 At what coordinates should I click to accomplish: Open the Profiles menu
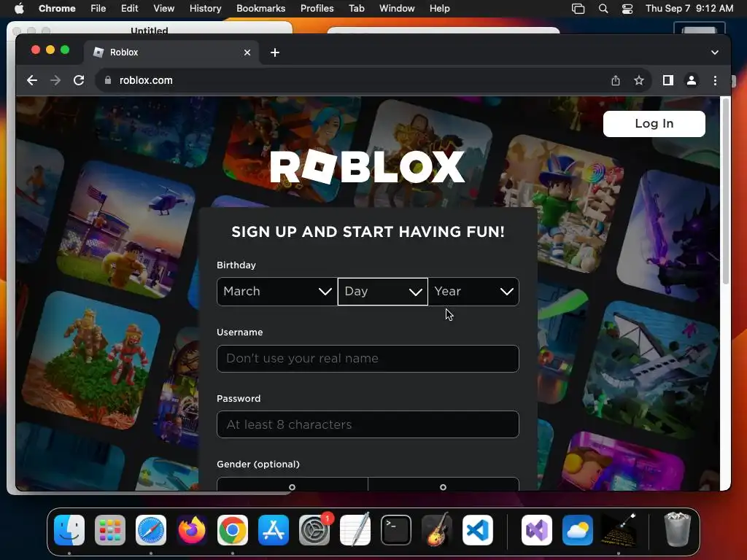tap(317, 9)
